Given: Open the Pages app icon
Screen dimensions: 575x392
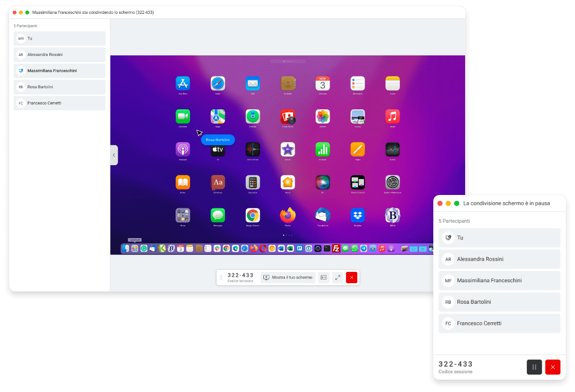Looking at the screenshot, I should coord(357,149).
